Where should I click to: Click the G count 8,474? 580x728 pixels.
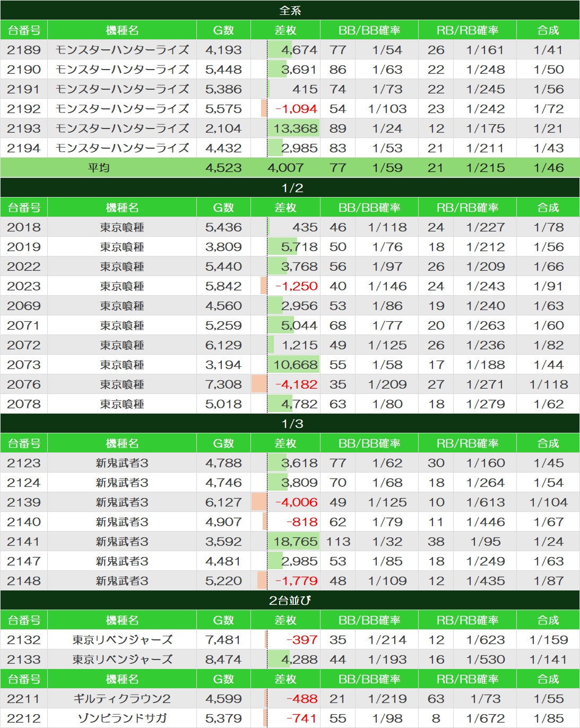pos(223,660)
